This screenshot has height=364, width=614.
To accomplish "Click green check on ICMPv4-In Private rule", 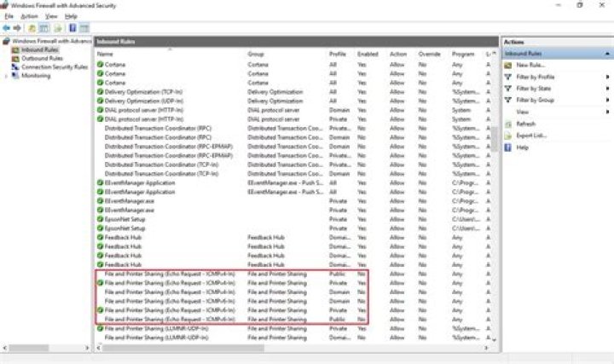I will pos(101,282).
